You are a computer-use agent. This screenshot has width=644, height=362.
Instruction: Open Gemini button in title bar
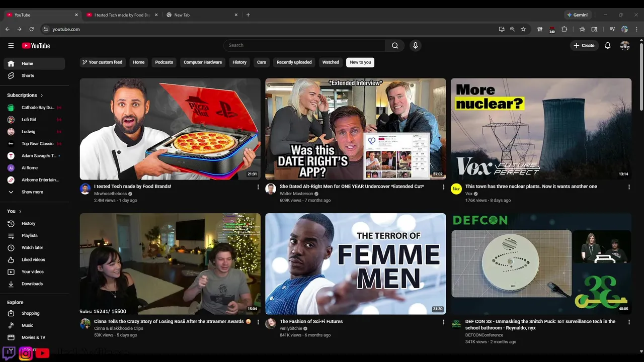577,15
